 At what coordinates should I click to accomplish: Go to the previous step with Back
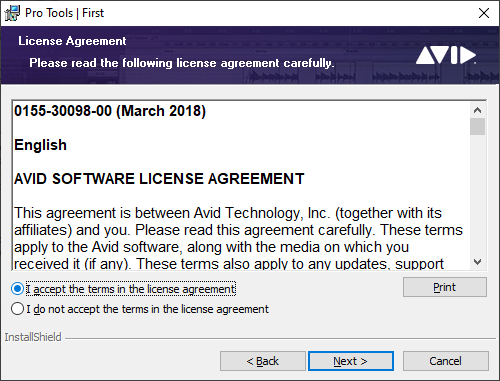click(263, 361)
